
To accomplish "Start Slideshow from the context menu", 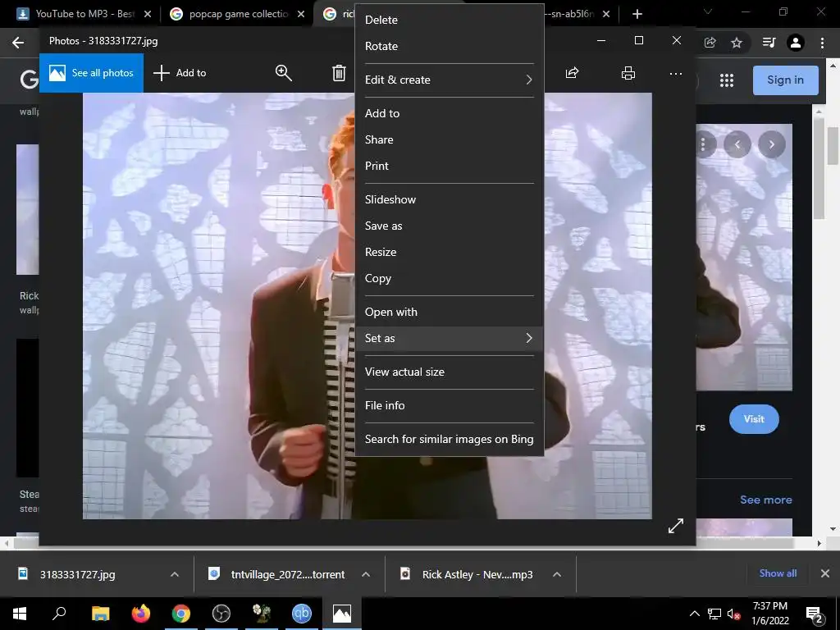I will [449, 200].
